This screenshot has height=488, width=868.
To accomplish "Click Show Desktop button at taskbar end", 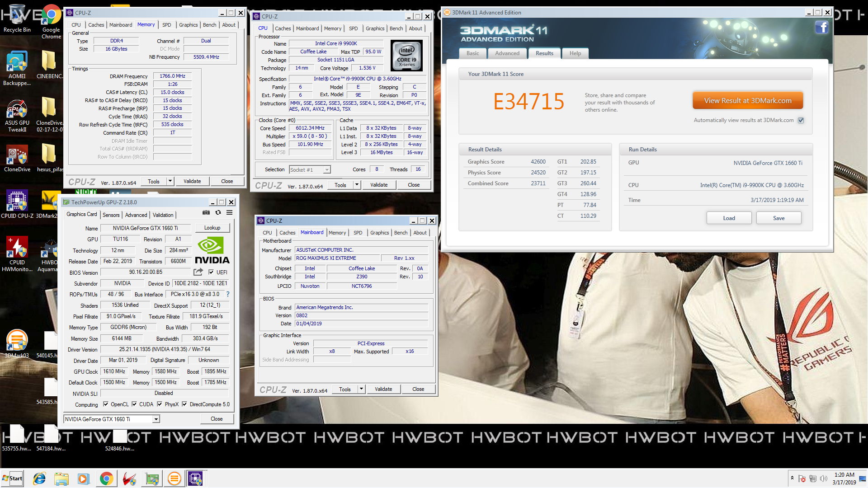I will point(863,479).
